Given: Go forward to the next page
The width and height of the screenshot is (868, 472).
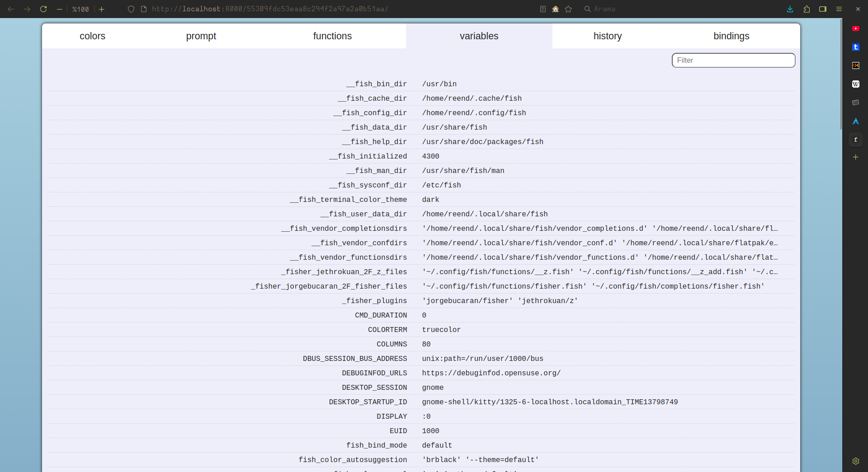Looking at the screenshot, I should click(x=27, y=9).
